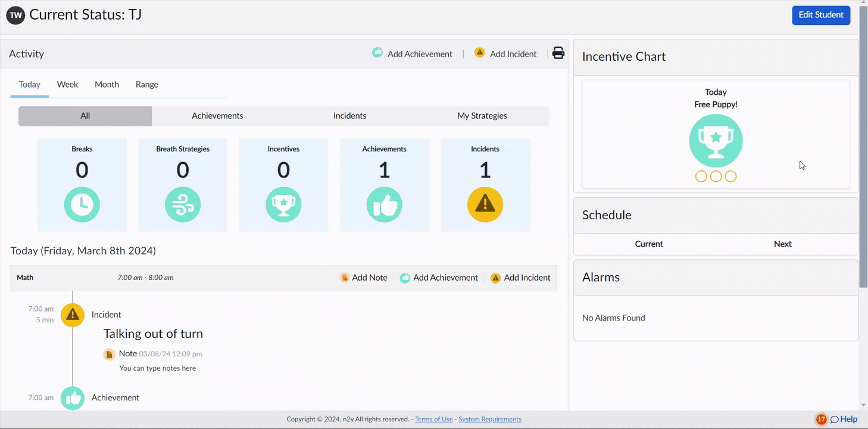The width and height of the screenshot is (868, 429).
Task: Click the Incentive Chart panel heading
Action: click(x=624, y=57)
